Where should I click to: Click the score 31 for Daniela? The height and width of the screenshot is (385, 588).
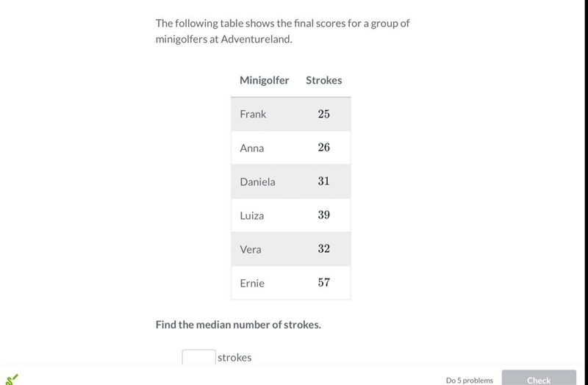pos(324,181)
